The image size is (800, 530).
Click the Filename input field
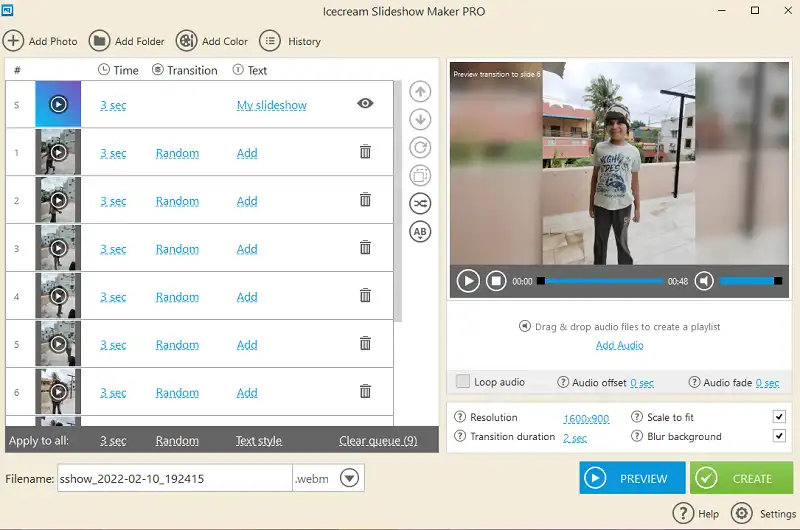(174, 478)
